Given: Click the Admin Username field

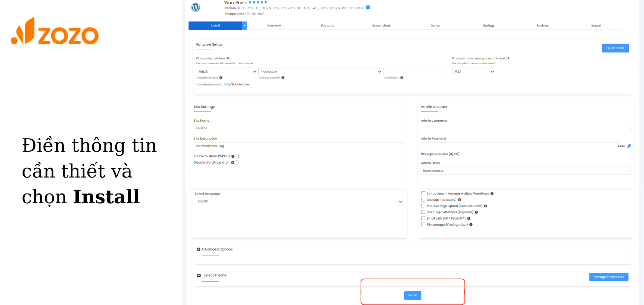Looking at the screenshot, I should point(526,129).
